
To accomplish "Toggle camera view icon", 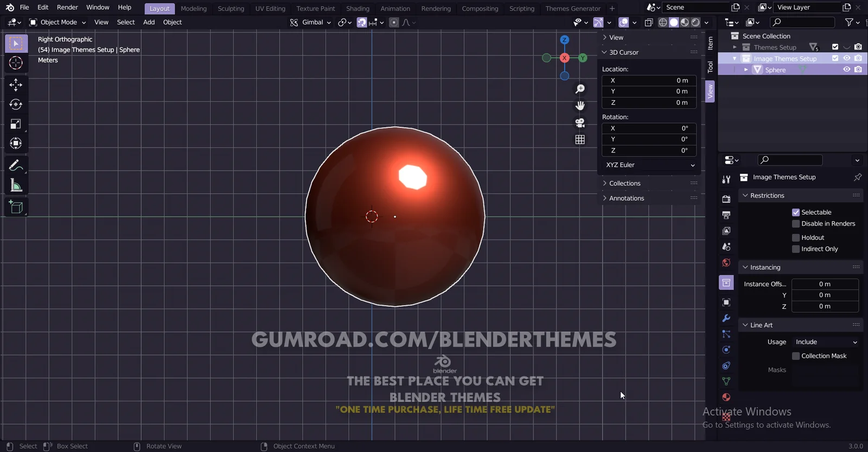I will click(580, 123).
